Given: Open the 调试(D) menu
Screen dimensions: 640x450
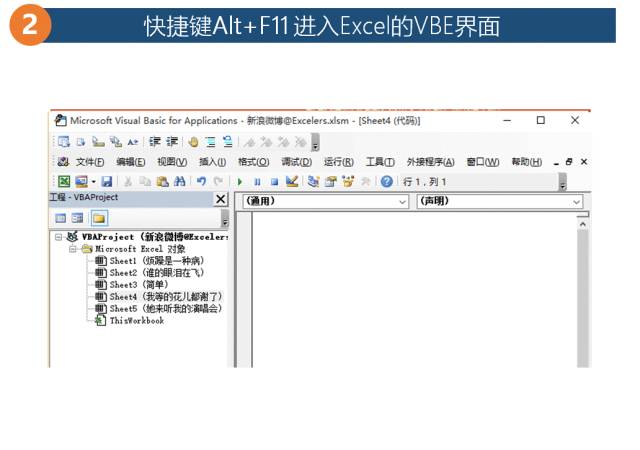Looking at the screenshot, I should tap(296, 162).
